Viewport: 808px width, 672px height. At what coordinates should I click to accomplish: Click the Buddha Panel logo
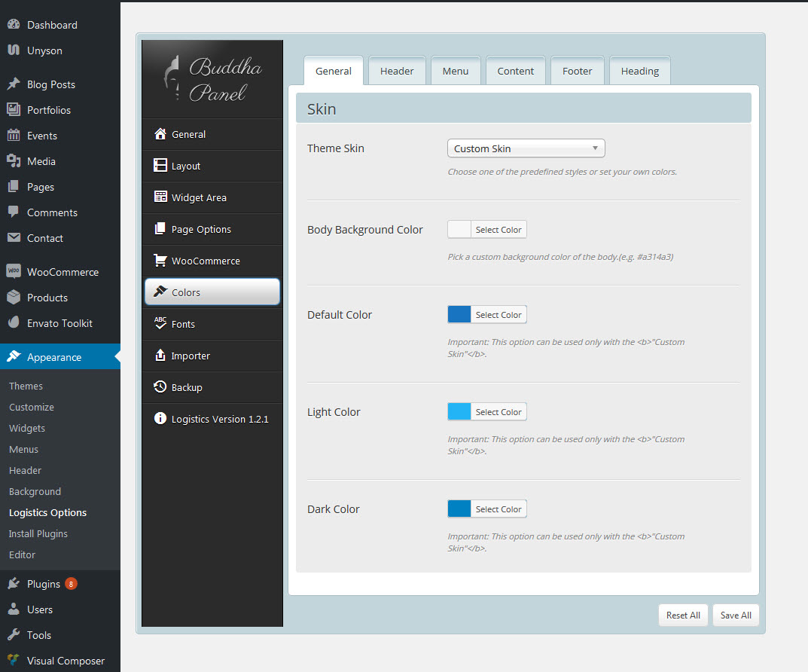pyautogui.click(x=212, y=79)
